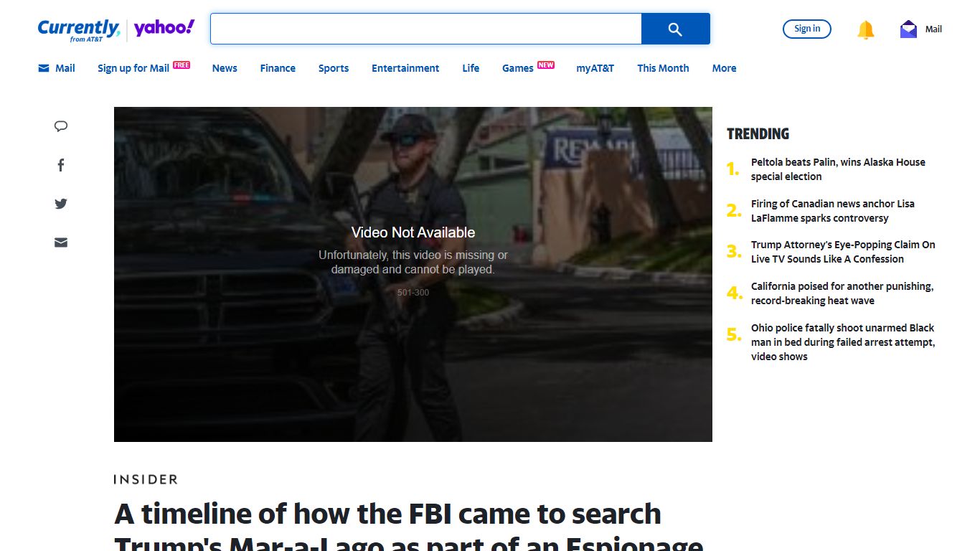The width and height of the screenshot is (980, 551).
Task: Click the unavailable video player area
Action: pos(413,274)
